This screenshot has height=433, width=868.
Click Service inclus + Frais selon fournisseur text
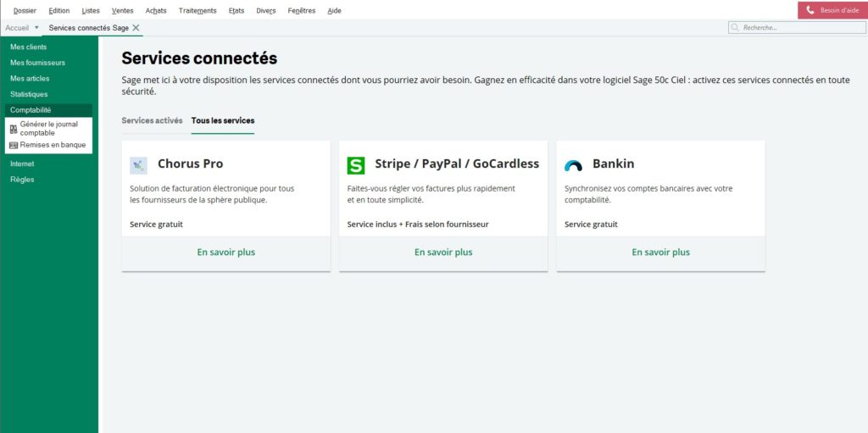tap(418, 225)
